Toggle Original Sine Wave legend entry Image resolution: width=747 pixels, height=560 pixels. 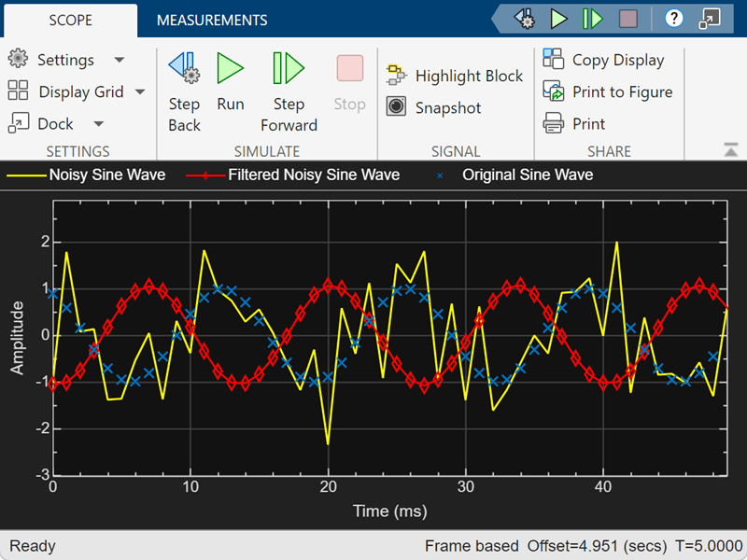coord(514,175)
